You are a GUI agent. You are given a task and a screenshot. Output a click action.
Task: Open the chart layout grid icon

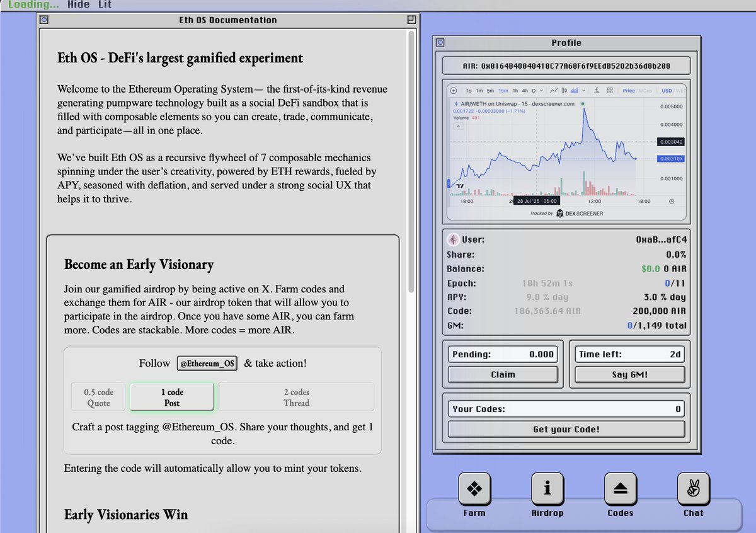(x=610, y=91)
